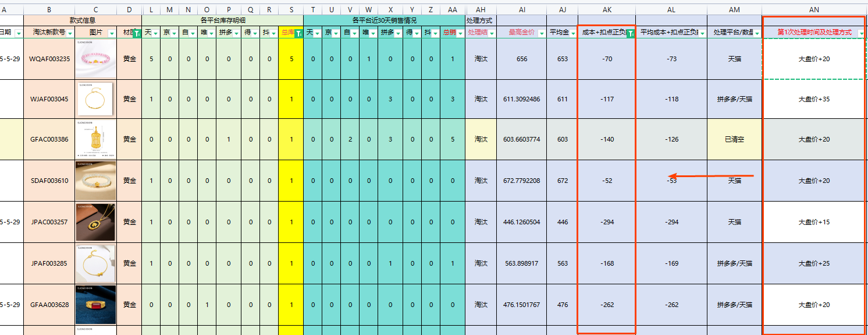Click filter icon on 成本+扣点正负 column
Viewport: 868px width, 335px height.
pos(630,34)
